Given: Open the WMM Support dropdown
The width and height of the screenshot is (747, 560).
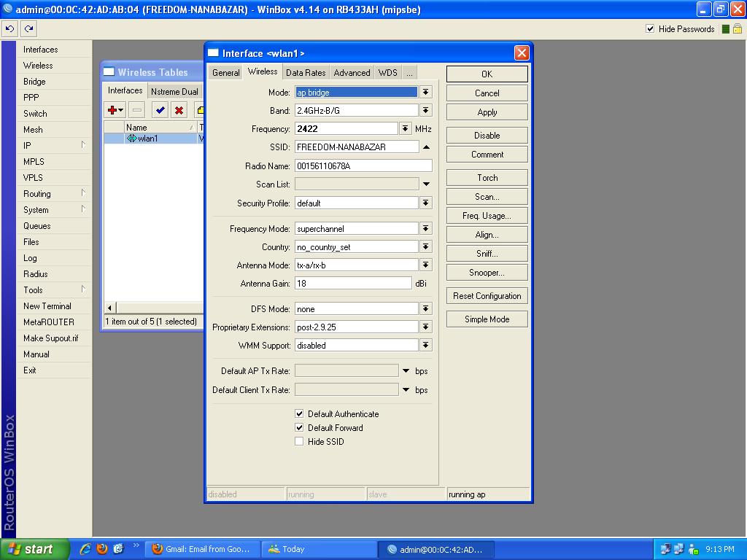Looking at the screenshot, I should click(426, 345).
